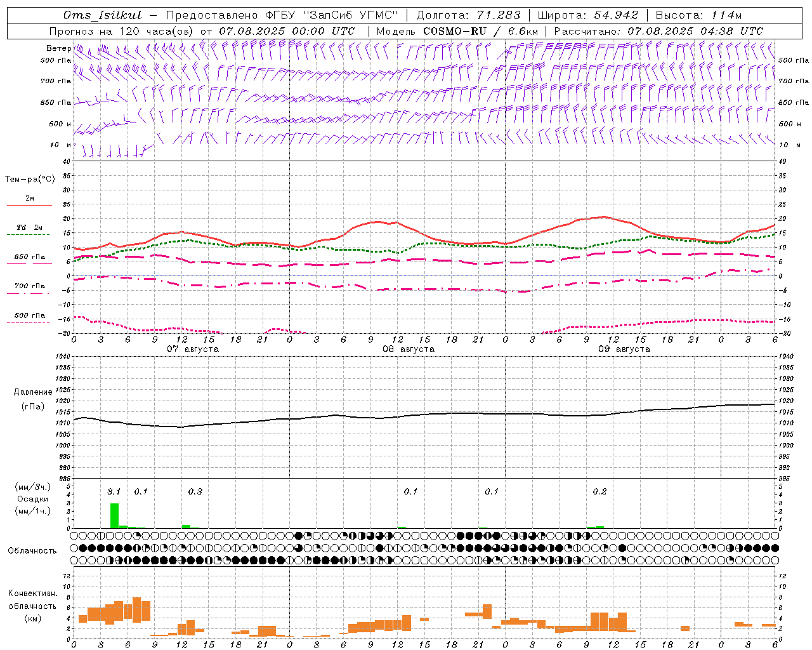Click the precipitation value 0.3

pos(195,491)
